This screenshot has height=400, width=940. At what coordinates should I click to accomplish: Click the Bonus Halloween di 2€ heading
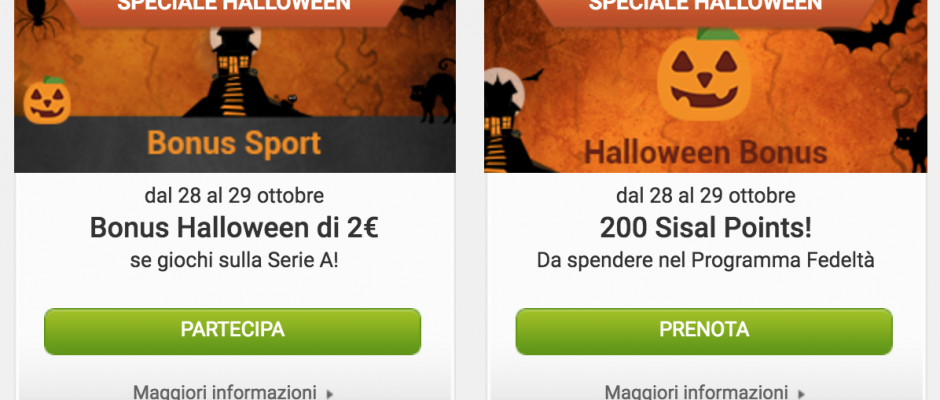(x=234, y=228)
